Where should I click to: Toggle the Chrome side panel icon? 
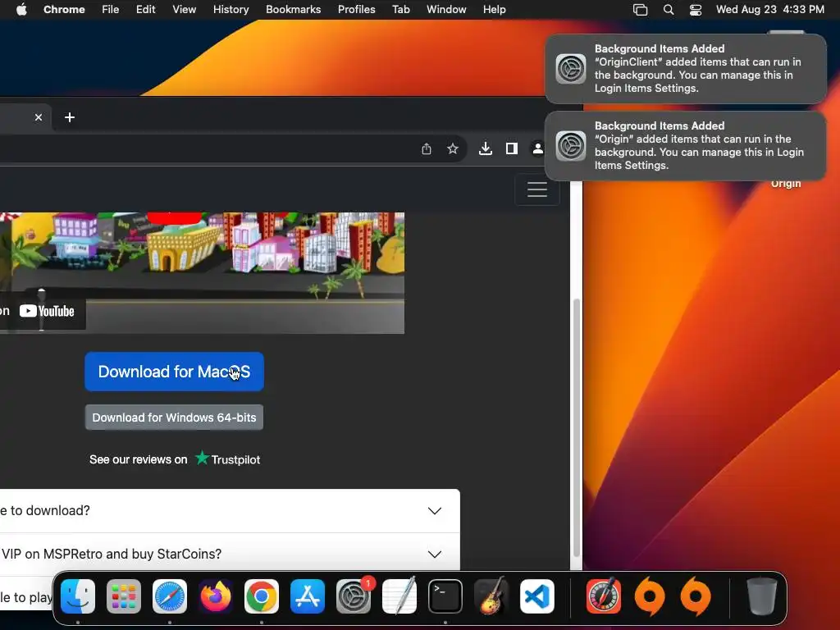(x=512, y=148)
